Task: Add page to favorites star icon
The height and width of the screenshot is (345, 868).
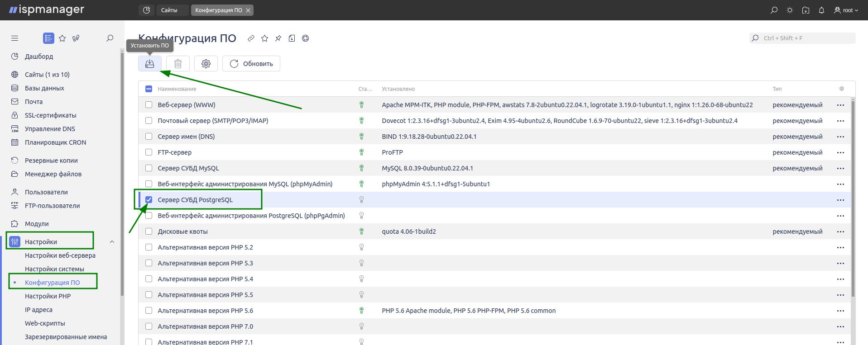Action: coord(265,38)
